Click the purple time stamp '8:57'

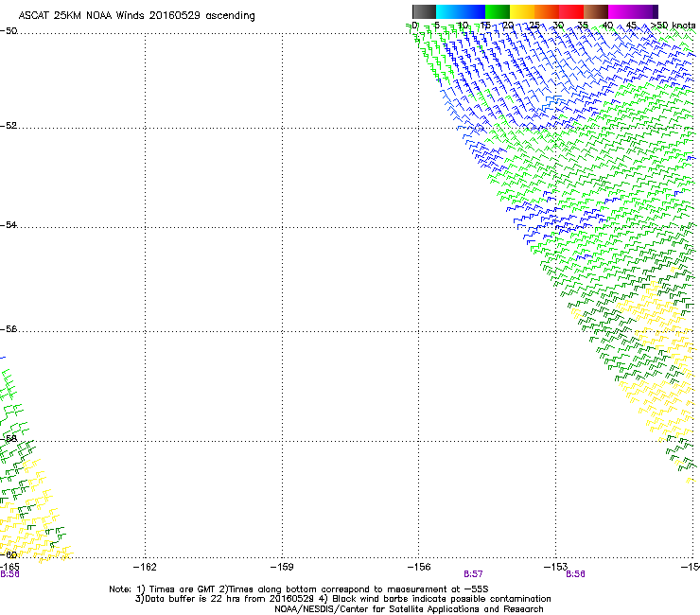click(473, 574)
